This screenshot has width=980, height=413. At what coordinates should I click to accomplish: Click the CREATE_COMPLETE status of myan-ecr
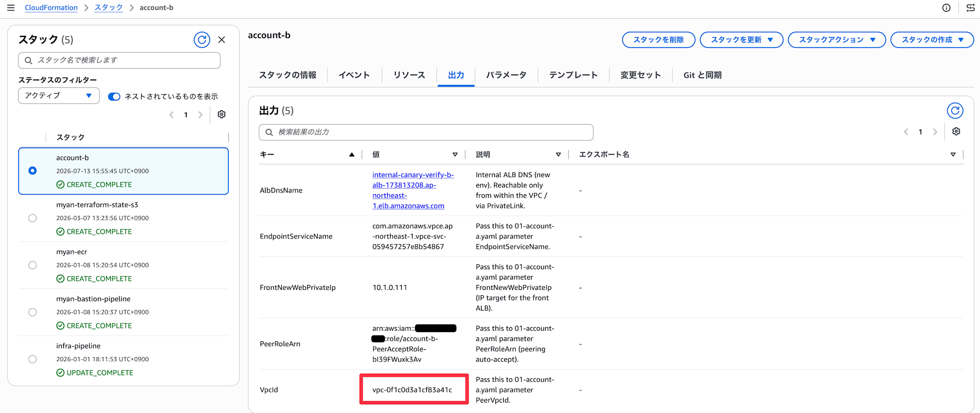point(94,279)
